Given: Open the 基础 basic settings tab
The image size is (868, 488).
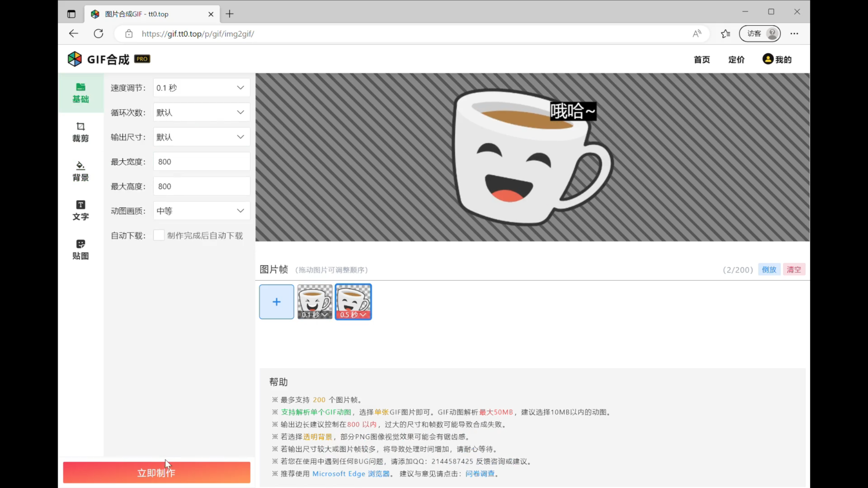Looking at the screenshot, I should click(x=80, y=93).
